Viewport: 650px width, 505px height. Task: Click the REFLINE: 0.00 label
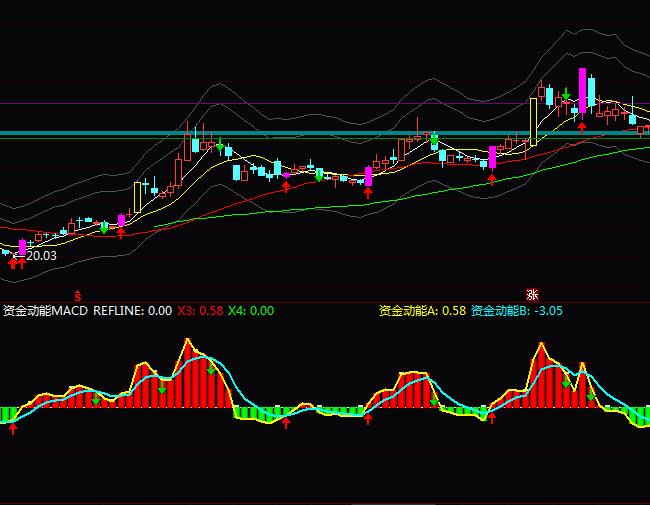(x=132, y=311)
